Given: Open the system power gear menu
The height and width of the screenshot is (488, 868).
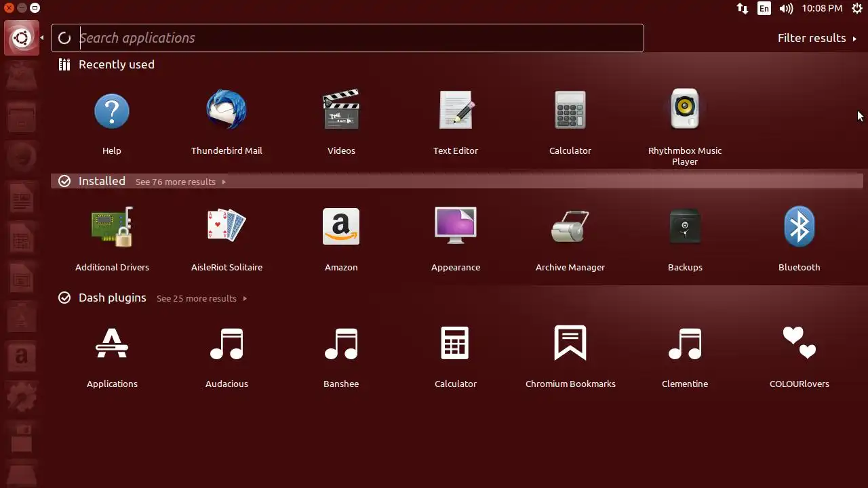Looking at the screenshot, I should tap(857, 9).
